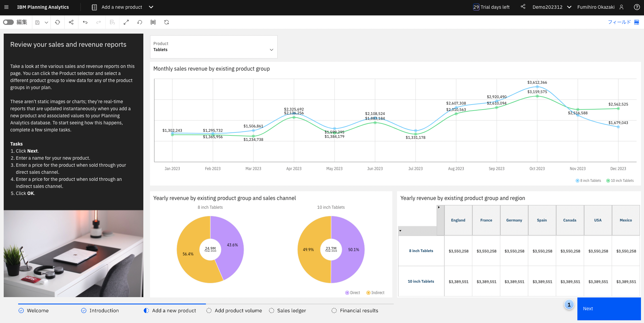Click the 50.1% purple slice of the 10 inch pie
The height and width of the screenshot is (323, 644).
(x=353, y=250)
